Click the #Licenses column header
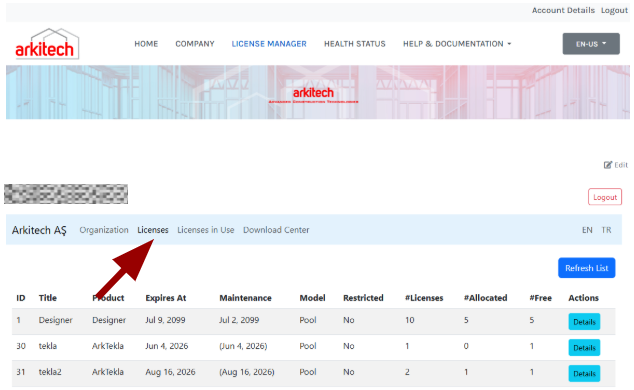634x390 pixels. pyautogui.click(x=424, y=298)
